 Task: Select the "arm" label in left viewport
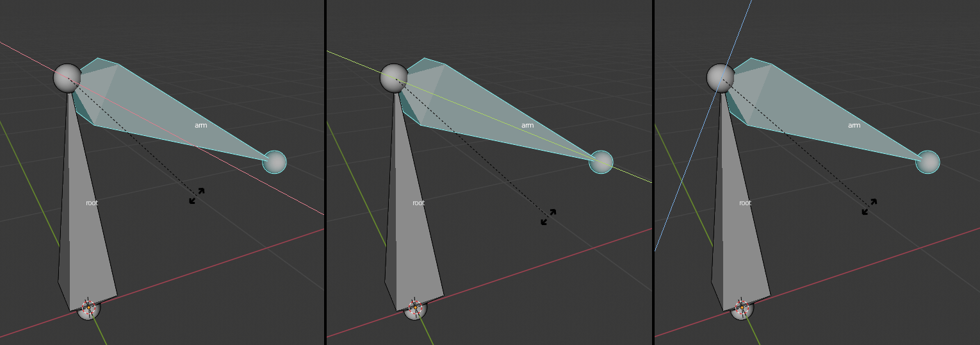click(x=200, y=126)
